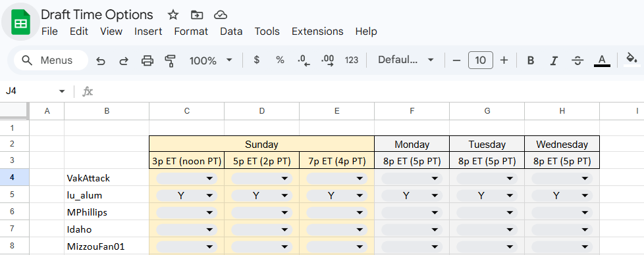Open the Extensions menu
This screenshot has width=644, height=255.
pyautogui.click(x=317, y=32)
